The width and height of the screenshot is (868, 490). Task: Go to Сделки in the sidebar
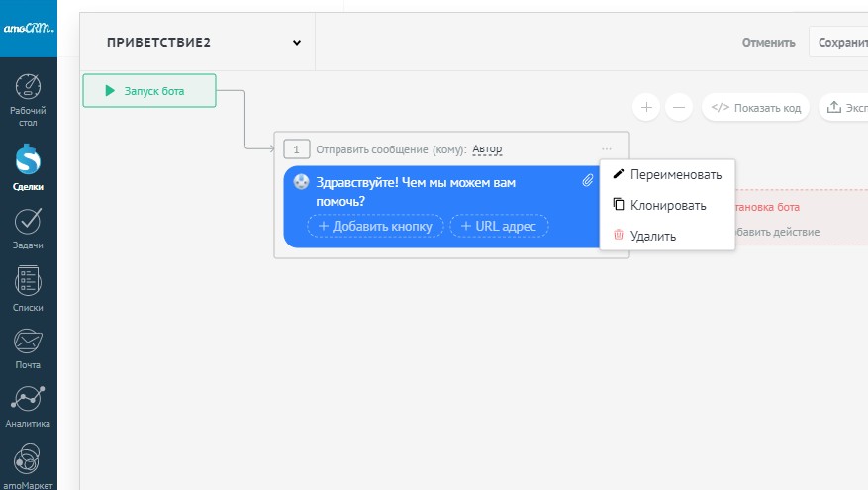28,159
